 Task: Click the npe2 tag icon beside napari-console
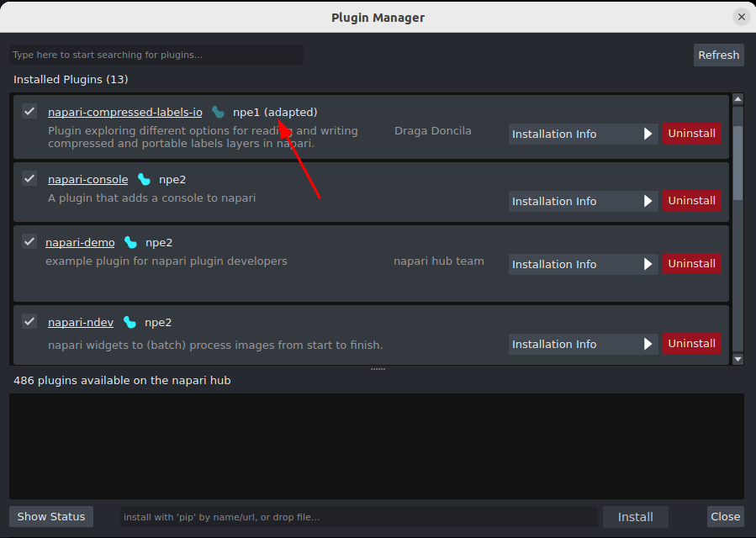coord(143,178)
